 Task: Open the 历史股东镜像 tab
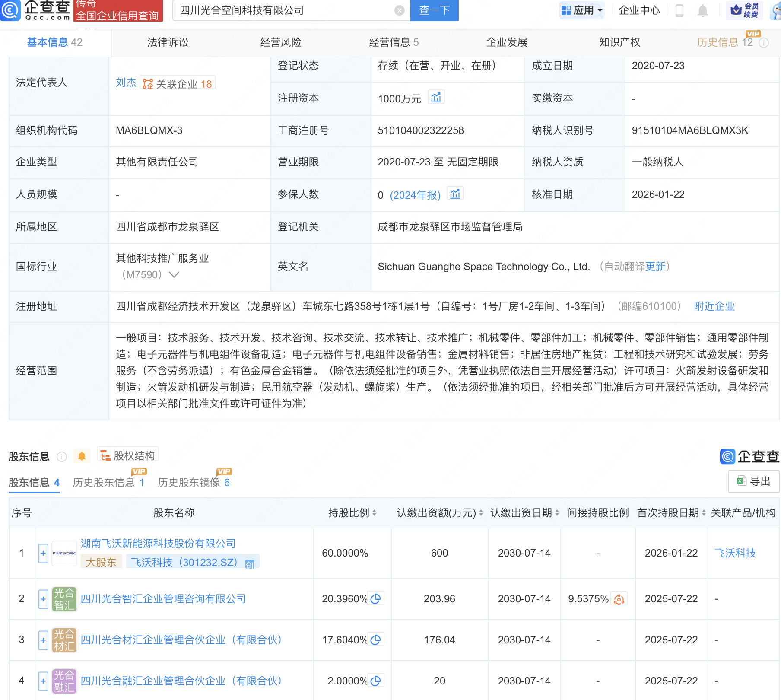[190, 483]
